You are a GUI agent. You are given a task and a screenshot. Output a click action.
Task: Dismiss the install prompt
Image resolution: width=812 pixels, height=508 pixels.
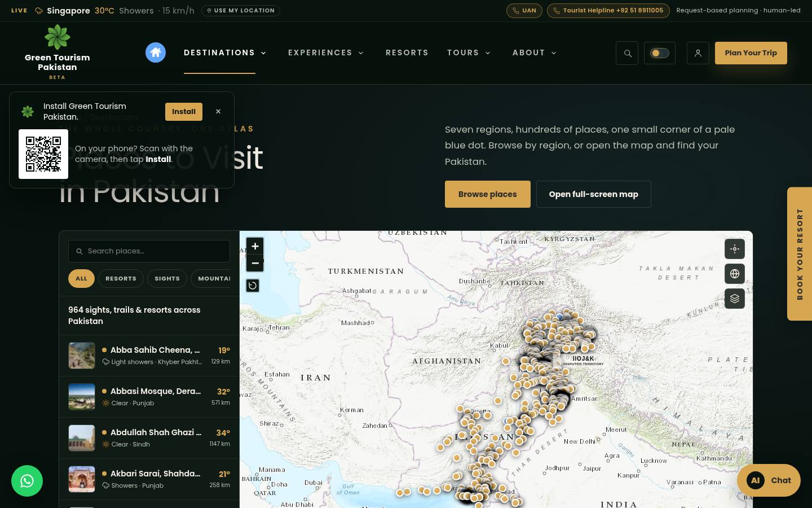(218, 112)
